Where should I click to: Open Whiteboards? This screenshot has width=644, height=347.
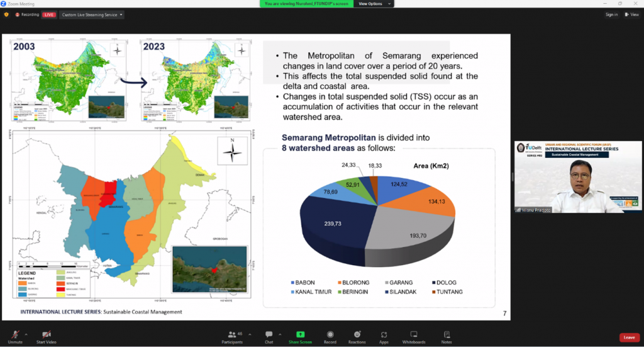click(x=414, y=334)
